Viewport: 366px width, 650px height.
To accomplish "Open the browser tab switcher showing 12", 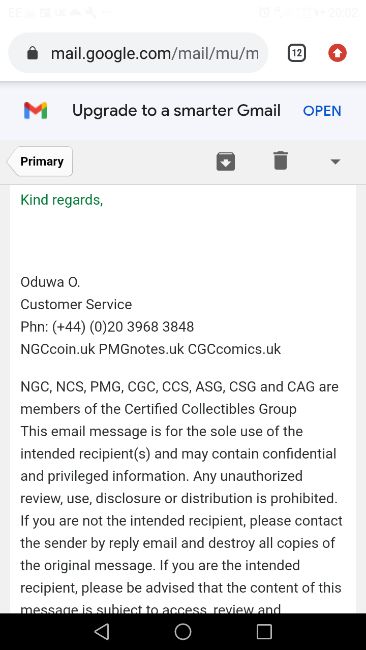I will (296, 53).
